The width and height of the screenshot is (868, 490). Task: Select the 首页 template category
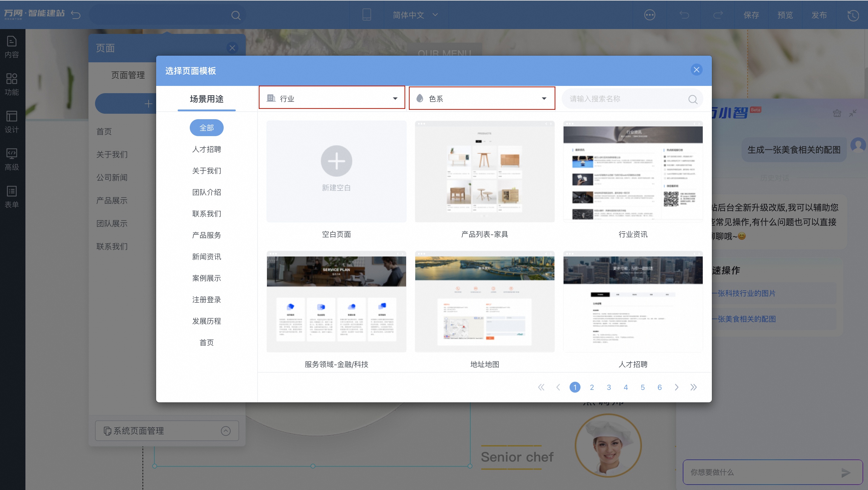pyautogui.click(x=206, y=342)
